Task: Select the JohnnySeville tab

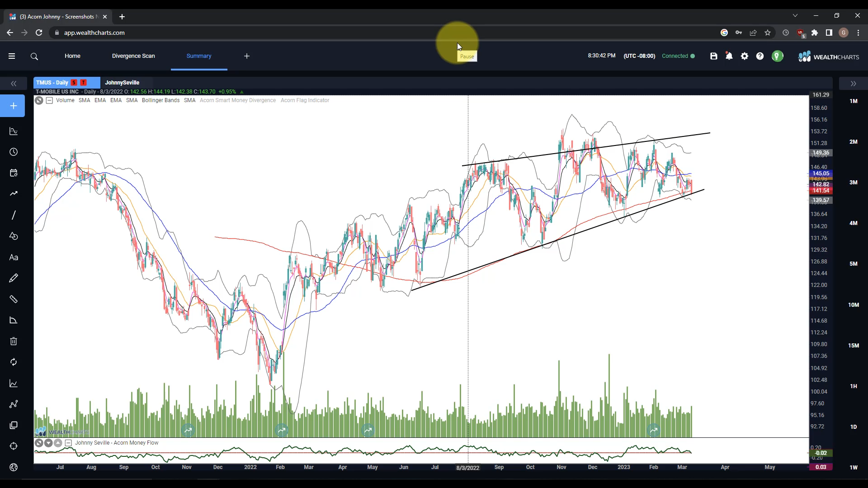Action: 122,83
